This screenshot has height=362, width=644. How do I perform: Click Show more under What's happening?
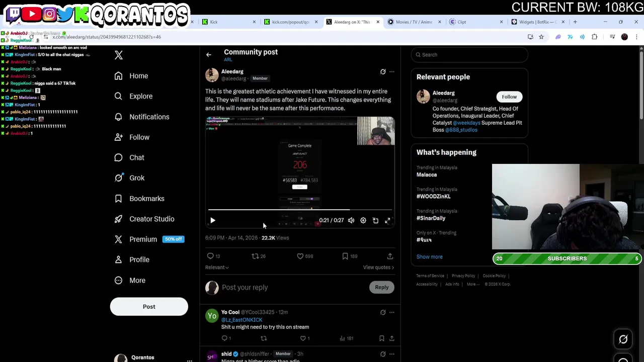tap(430, 257)
